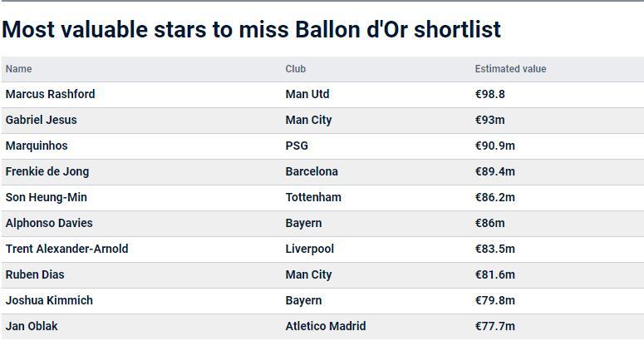Screen dimensions: 644x341
Task: Select Jan Oblak in the table
Action: 32,326
